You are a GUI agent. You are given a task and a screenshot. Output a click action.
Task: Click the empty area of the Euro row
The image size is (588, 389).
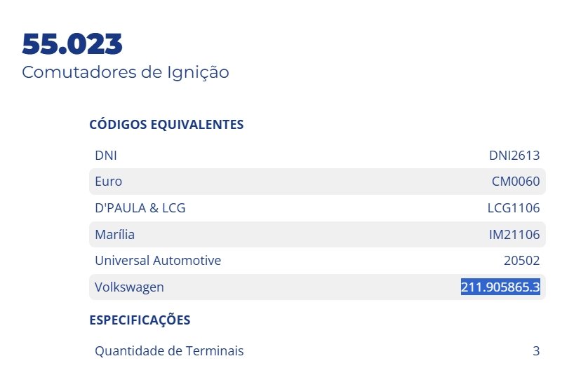(x=307, y=182)
